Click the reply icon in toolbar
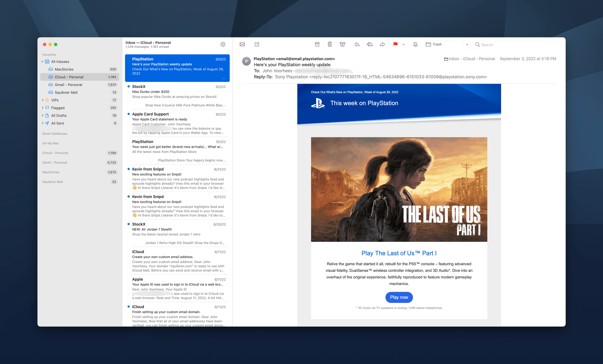The height and width of the screenshot is (364, 603). pyautogui.click(x=357, y=44)
